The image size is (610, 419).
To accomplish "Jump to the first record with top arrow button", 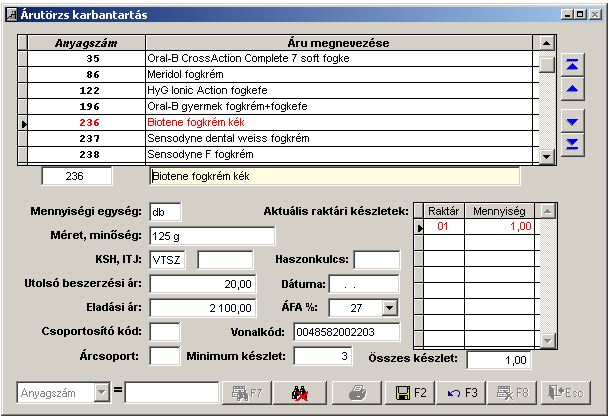I will 573,65.
